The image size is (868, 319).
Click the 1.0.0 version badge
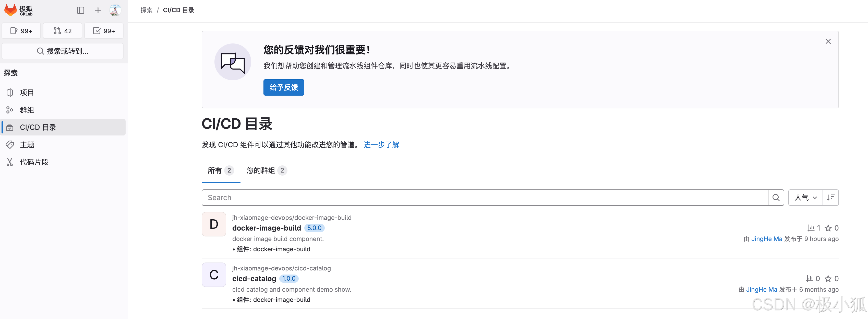(289, 279)
